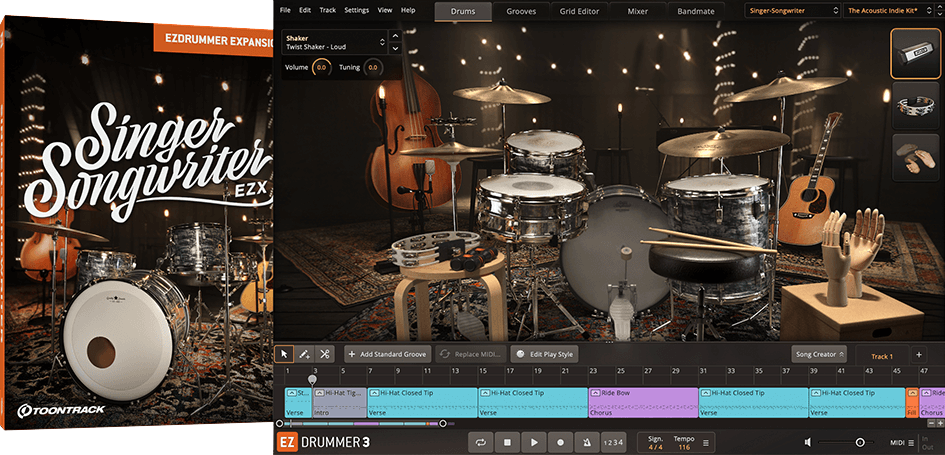Viewport: 945px width, 455px height.
Task: Toggle the metronome click
Action: click(586, 442)
